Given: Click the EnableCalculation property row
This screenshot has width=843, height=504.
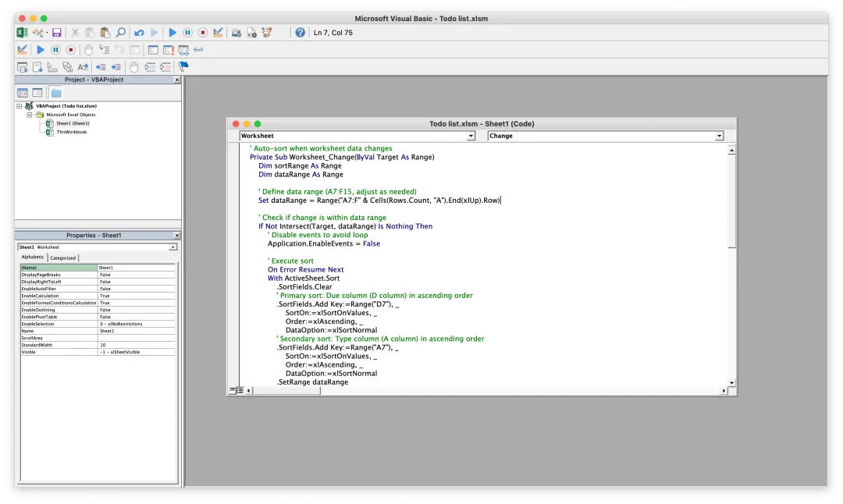Looking at the screenshot, I should pyautogui.click(x=98, y=296).
